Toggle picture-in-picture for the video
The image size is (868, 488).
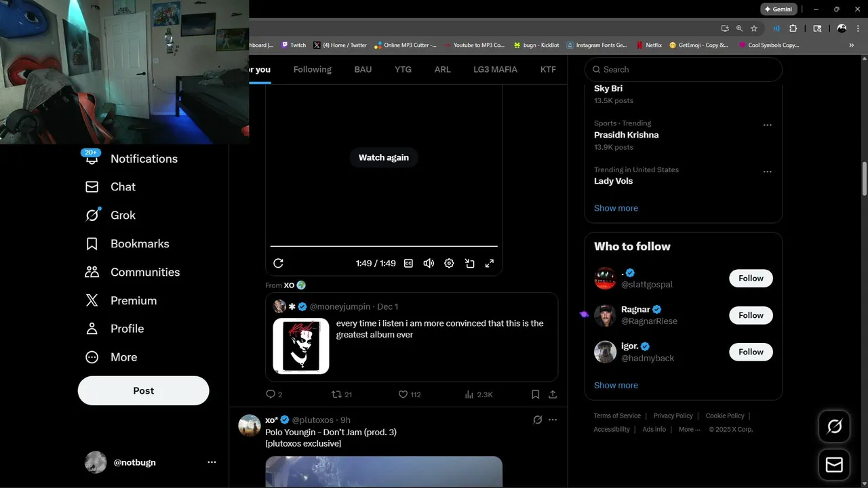pos(469,263)
